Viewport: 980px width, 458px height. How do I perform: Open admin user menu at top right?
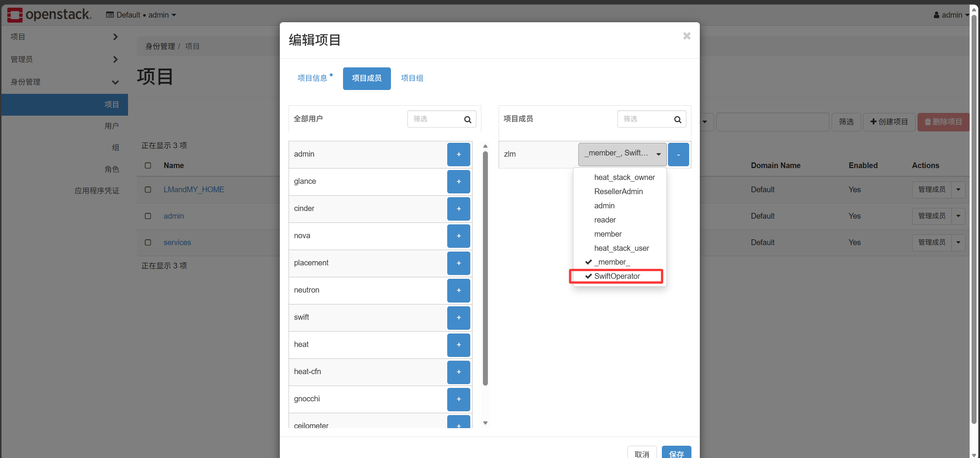point(951,15)
